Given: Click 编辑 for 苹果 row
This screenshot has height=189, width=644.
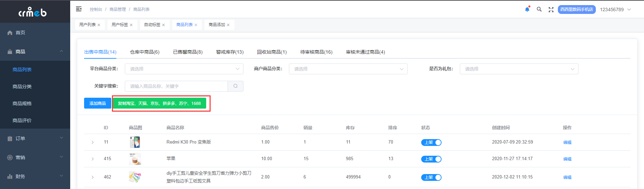Looking at the screenshot, I should [567, 159].
